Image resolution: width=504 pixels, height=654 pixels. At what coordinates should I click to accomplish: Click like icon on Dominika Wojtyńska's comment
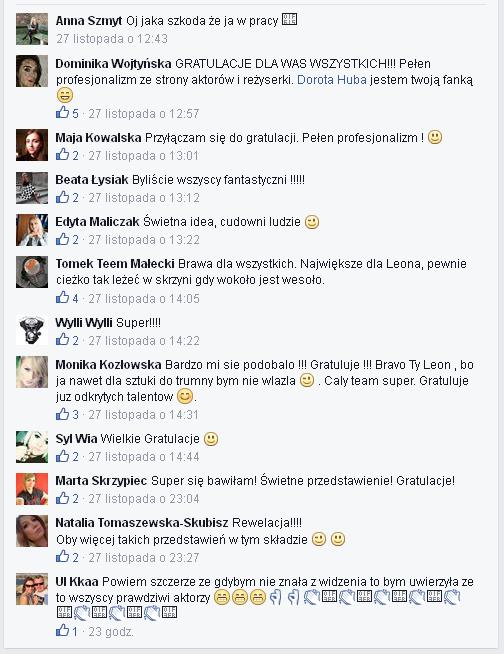[x=63, y=113]
